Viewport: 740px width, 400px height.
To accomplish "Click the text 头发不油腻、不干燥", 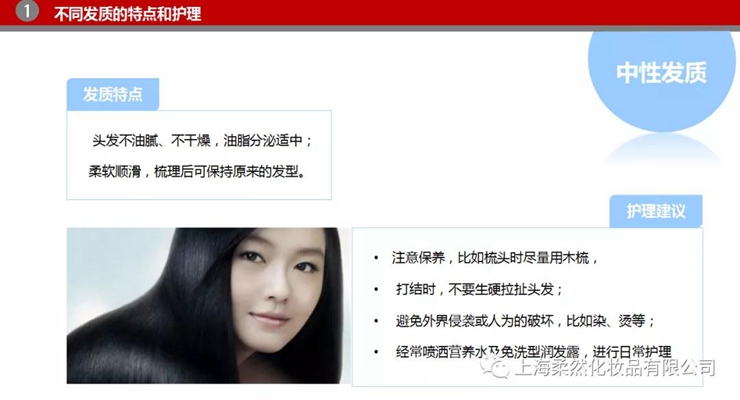I will 151,141.
